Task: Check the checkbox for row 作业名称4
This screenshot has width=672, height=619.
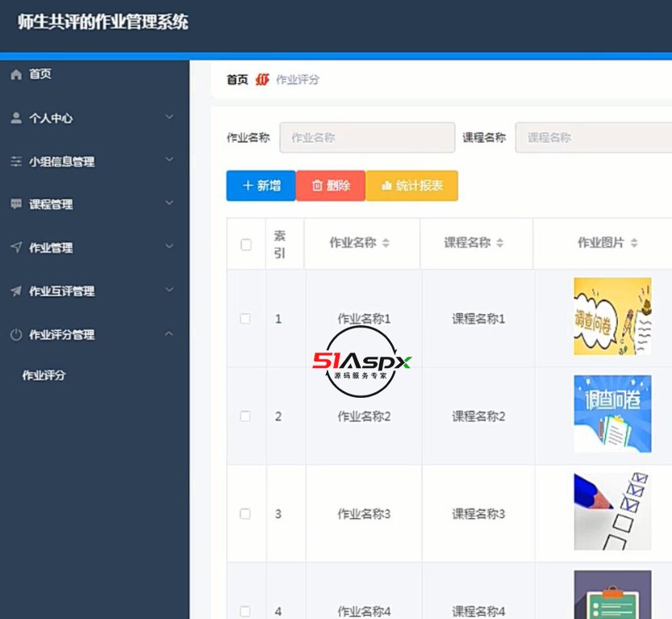Action: [245, 611]
